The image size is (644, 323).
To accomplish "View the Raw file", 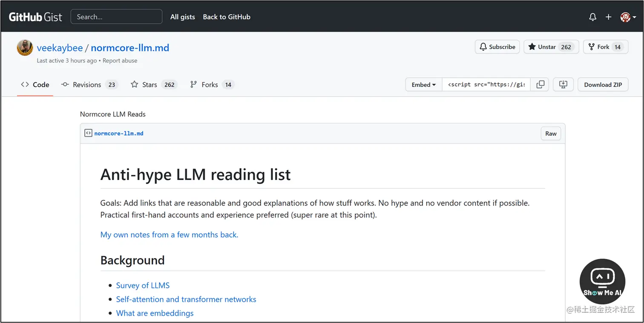I will click(551, 134).
